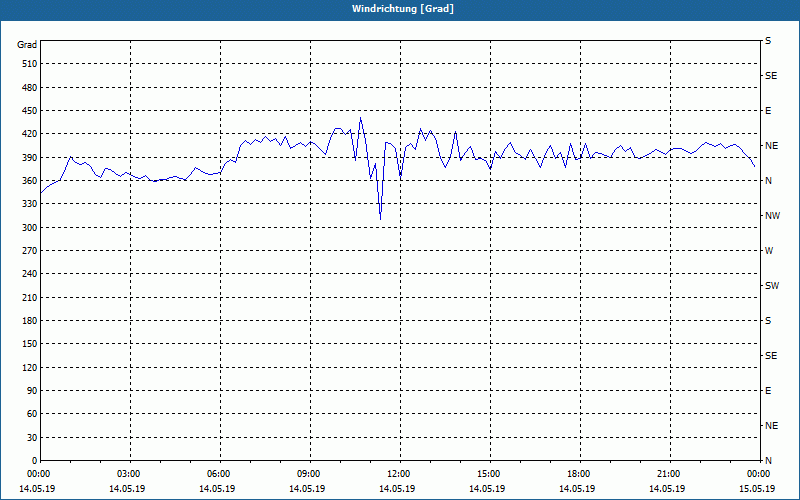Image resolution: width=800 pixels, height=500 pixels.
Task: Click the 00:00 label above 15.05.19
Action: pyautogui.click(x=758, y=474)
